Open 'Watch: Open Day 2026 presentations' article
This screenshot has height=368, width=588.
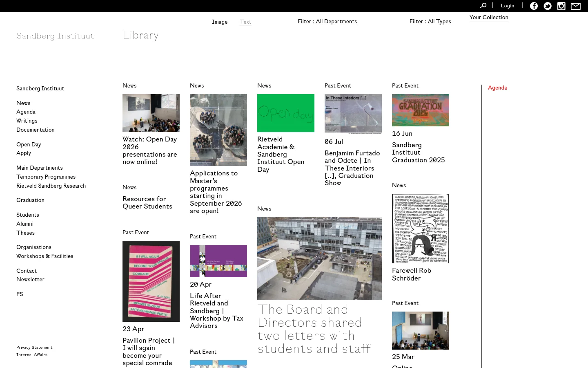tap(150, 150)
